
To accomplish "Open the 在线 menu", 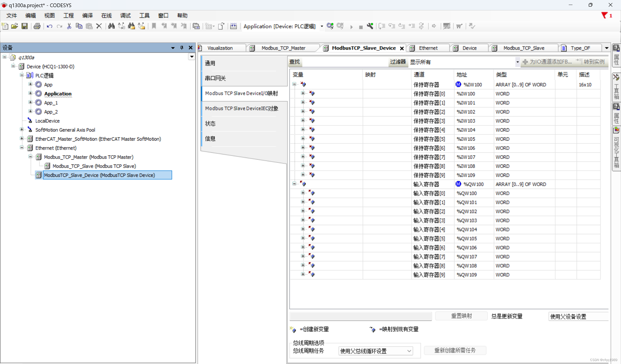I will (x=106, y=16).
